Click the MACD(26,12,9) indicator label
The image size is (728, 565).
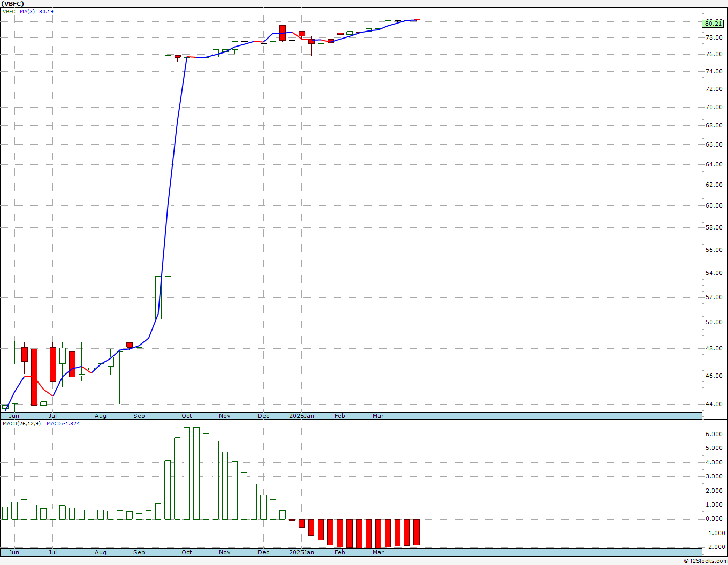(21, 424)
